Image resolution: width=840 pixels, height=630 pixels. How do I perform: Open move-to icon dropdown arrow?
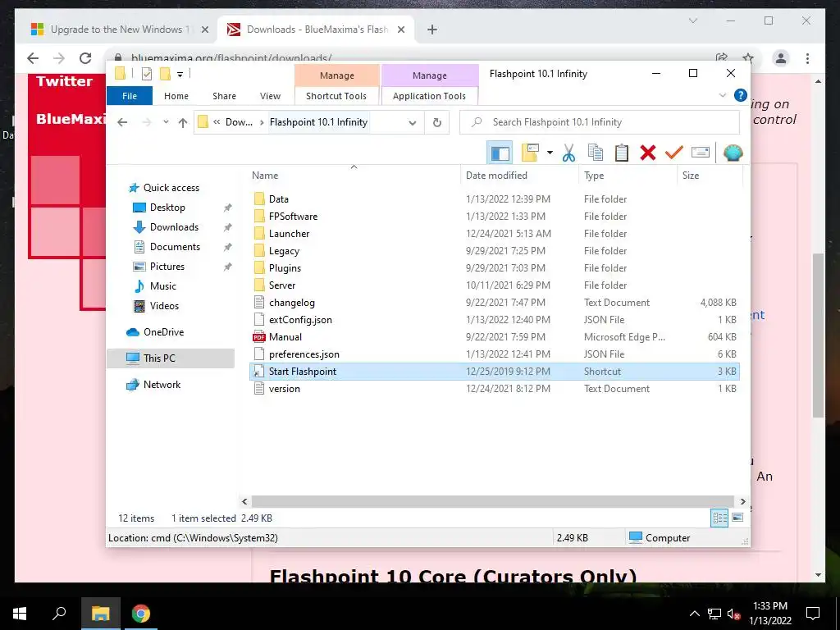550,153
